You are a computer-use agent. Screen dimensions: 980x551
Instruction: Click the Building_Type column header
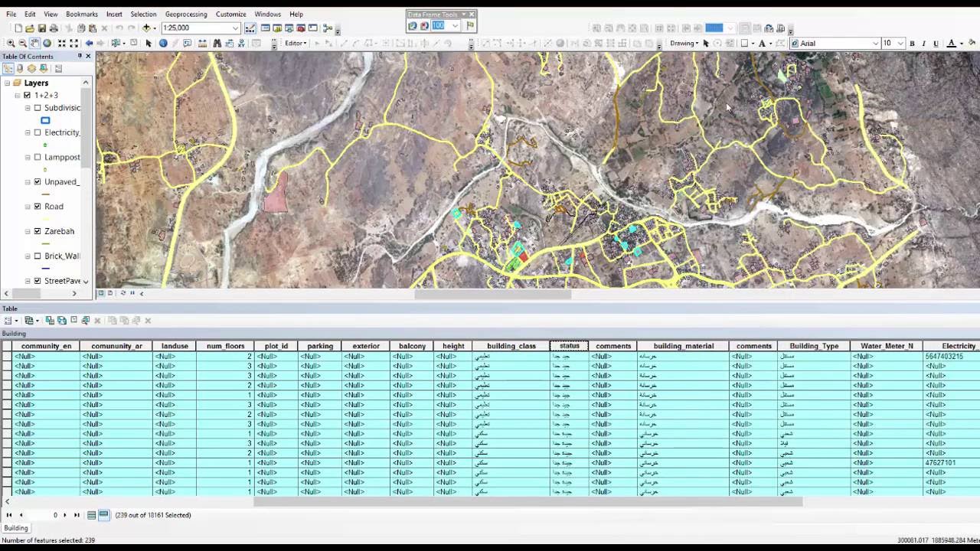(x=814, y=346)
